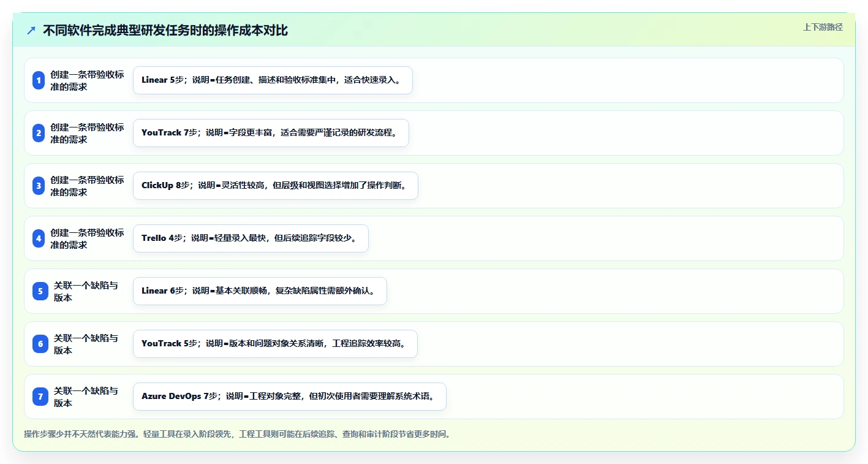Open the YouTrack 7步 description box
Viewport: 868px width, 464px height.
pos(271,133)
